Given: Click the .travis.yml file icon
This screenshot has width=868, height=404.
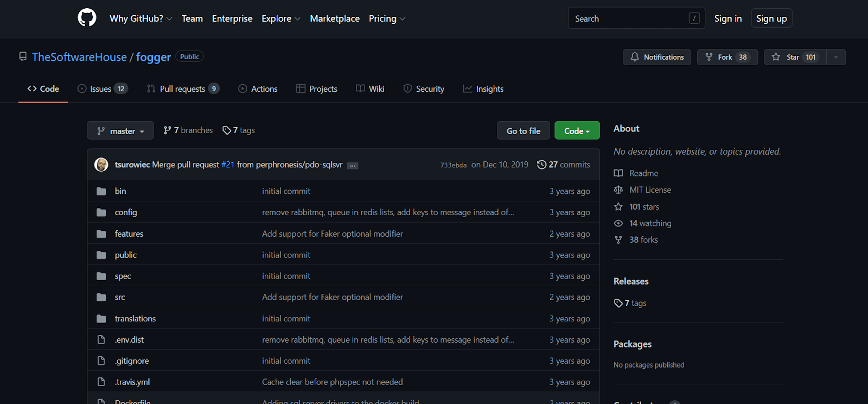Looking at the screenshot, I should [x=101, y=382].
